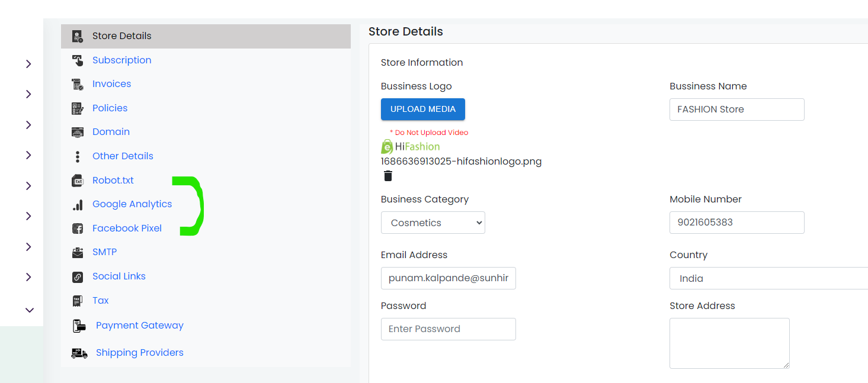Open the Tax settings link

point(100,300)
